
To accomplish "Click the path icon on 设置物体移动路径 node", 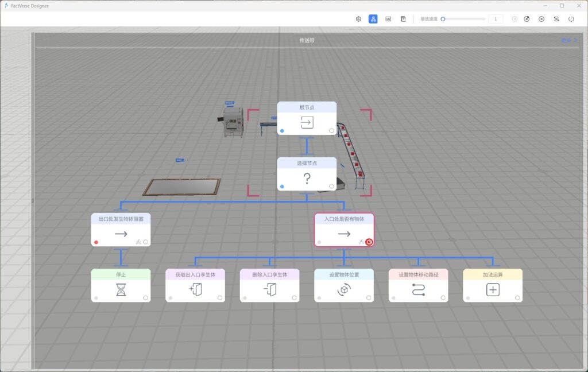I will point(418,290).
